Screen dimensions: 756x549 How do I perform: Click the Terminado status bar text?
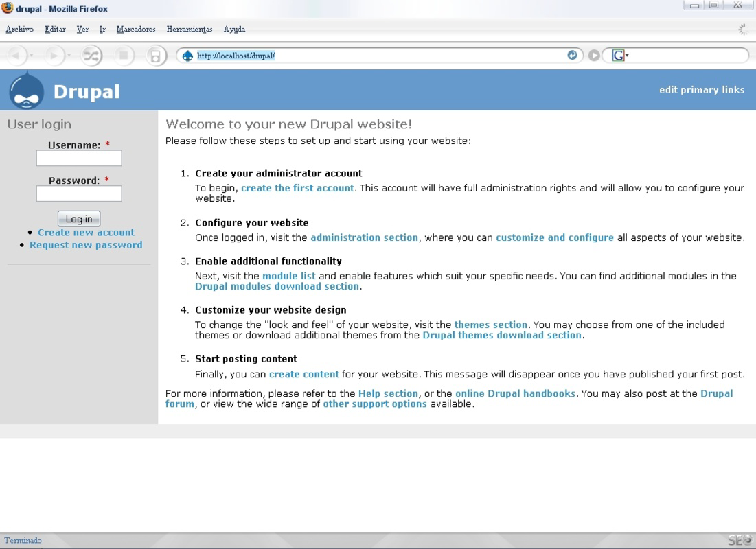pos(23,540)
